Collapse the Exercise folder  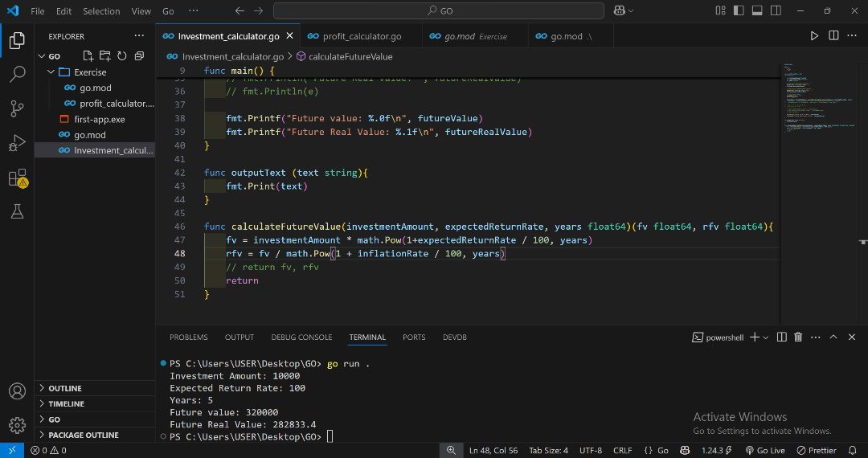pos(51,72)
